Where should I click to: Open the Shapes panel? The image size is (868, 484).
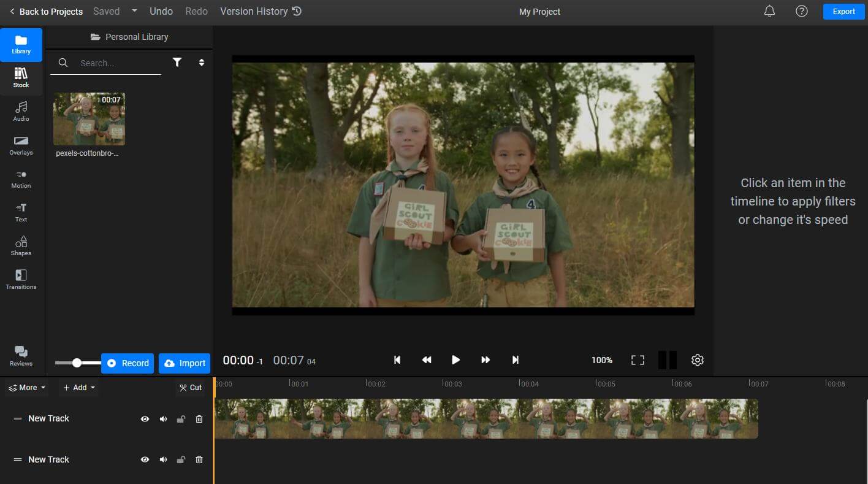click(x=21, y=246)
